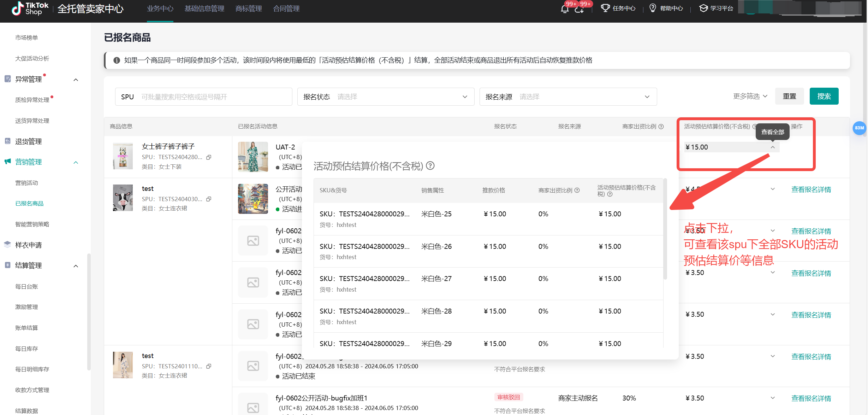
Task: Click the blue 83M floating badge
Action: tap(859, 128)
